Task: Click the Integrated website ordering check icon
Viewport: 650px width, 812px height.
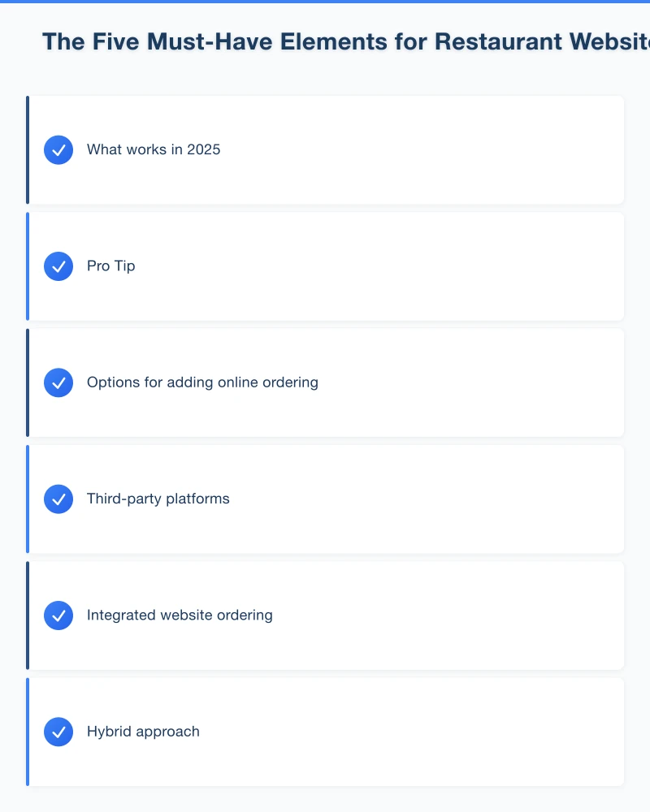Action: 58,615
